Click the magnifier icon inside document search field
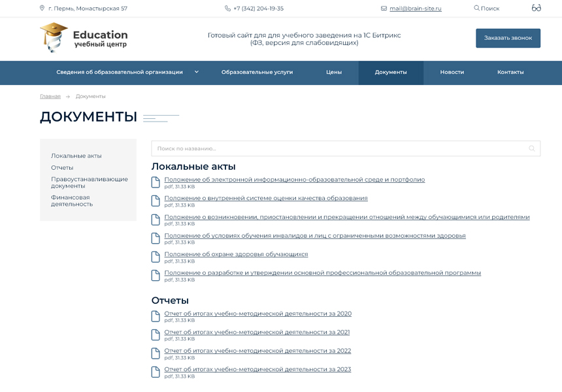The height and width of the screenshot is (392, 562). pos(531,148)
